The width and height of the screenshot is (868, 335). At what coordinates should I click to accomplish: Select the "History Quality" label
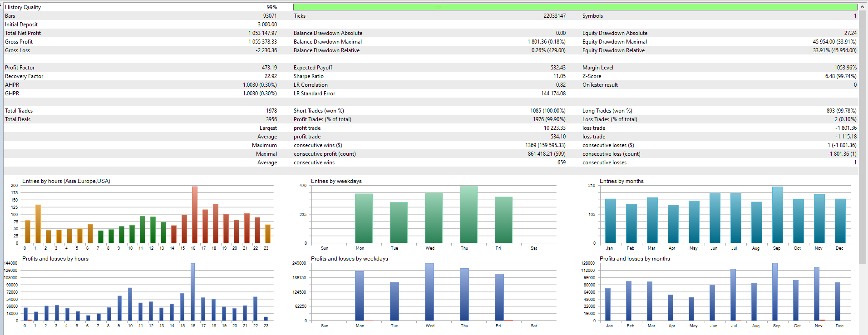23,7
